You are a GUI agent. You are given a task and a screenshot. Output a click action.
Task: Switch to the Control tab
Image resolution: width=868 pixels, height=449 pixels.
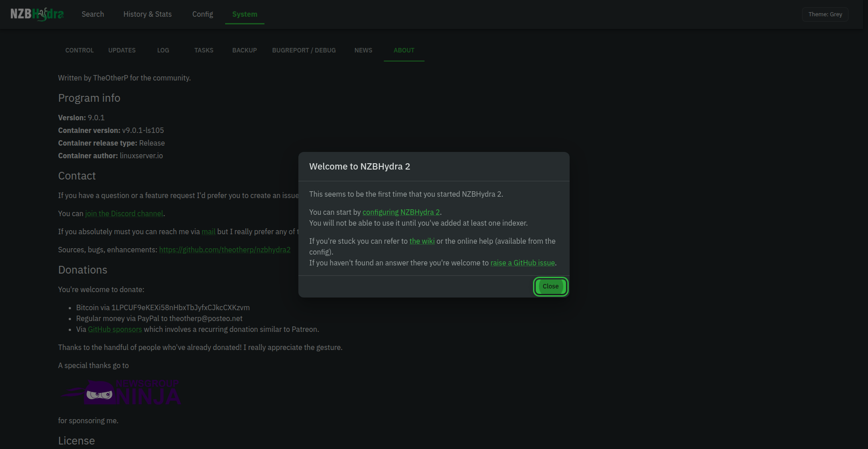pyautogui.click(x=80, y=50)
